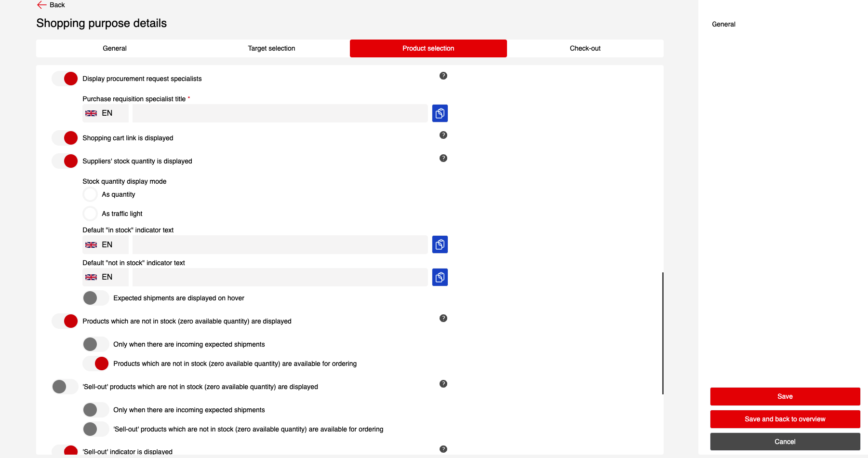Image resolution: width=868 pixels, height=458 pixels.
Task: Open EN language selector for specialist title
Action: click(x=105, y=113)
